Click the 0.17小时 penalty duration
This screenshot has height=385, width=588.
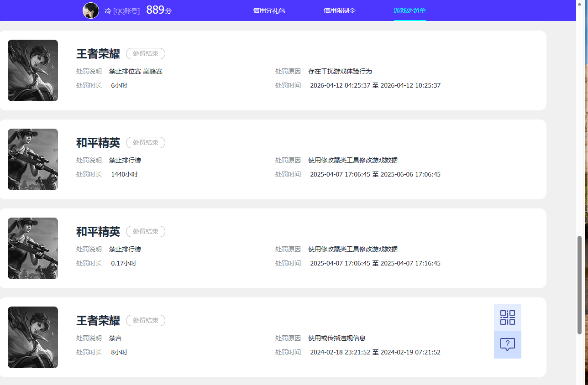pos(124,263)
